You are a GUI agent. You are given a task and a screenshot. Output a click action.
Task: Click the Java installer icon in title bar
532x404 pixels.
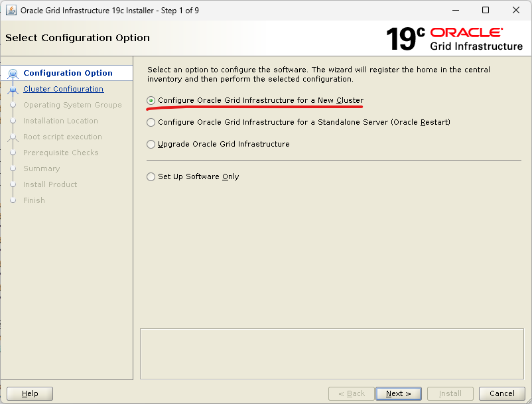tap(11, 10)
